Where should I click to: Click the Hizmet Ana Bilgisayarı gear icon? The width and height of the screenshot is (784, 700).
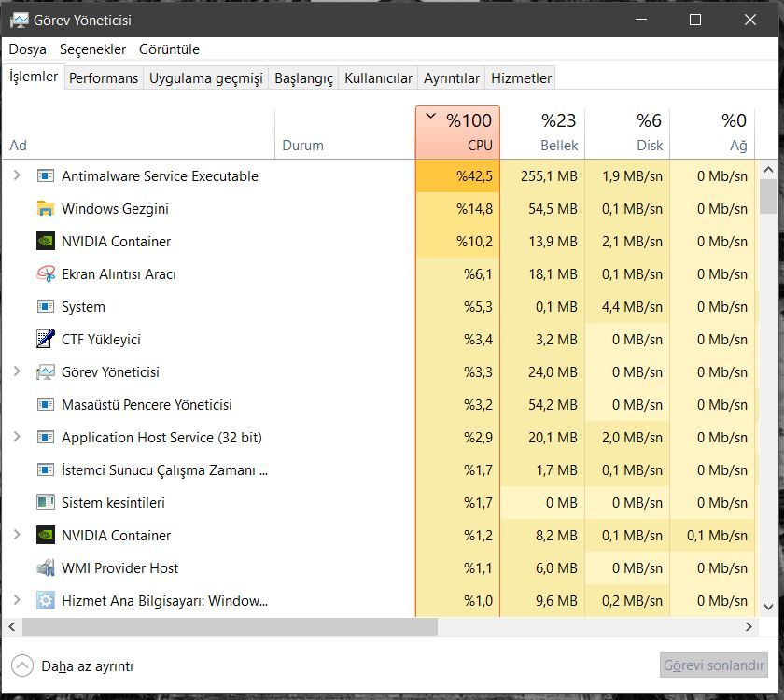(x=46, y=601)
